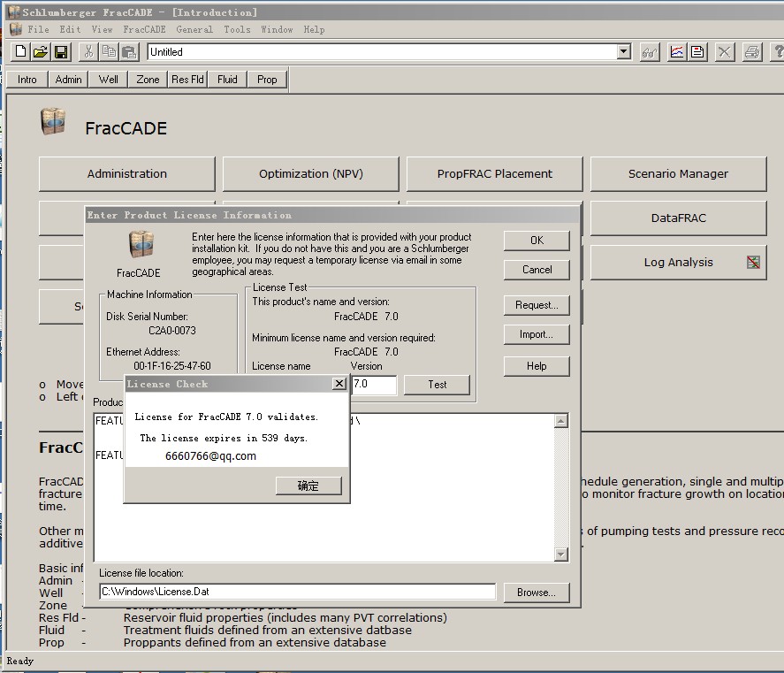
Task: Click the New document toolbar icon
Action: [20, 52]
